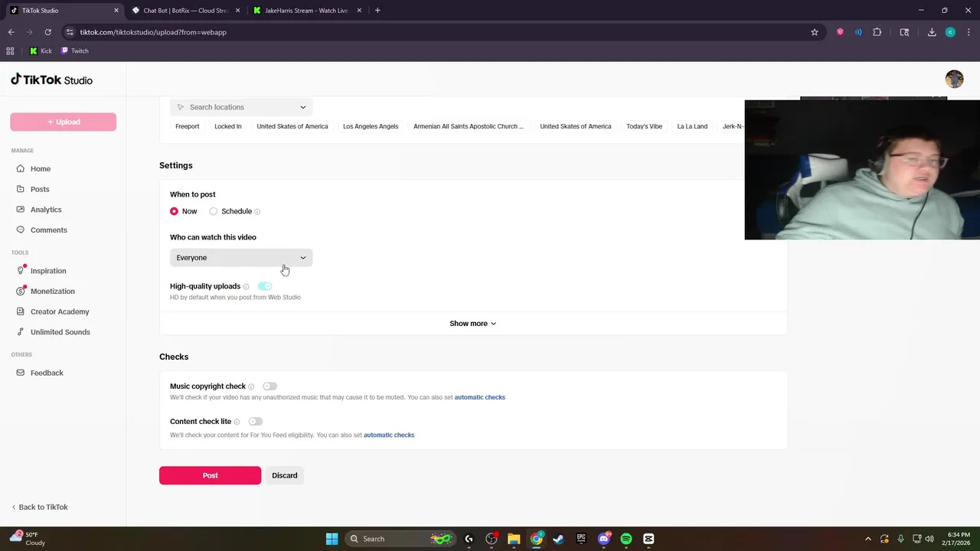The image size is (980, 551).
Task: Open the Kick bookmark
Action: pos(41,51)
